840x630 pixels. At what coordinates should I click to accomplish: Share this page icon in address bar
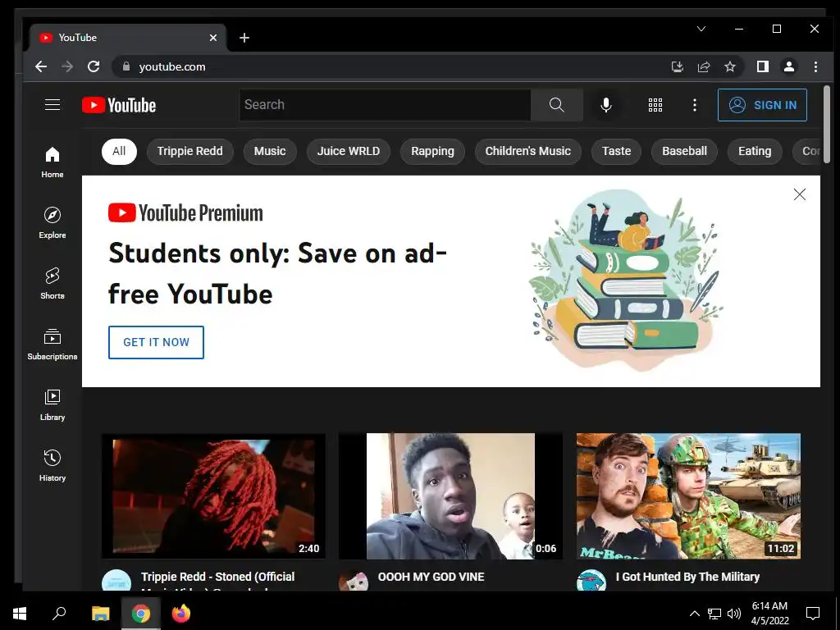(703, 66)
